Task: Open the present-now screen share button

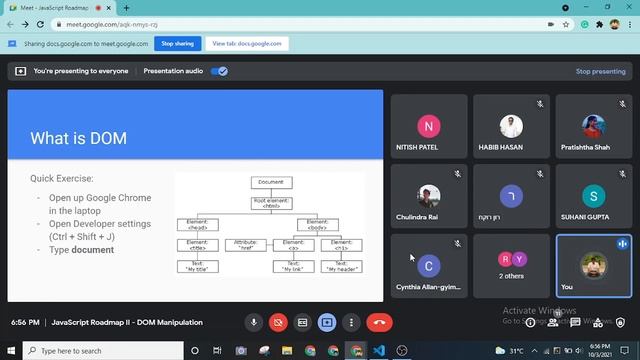Action: 327,322
